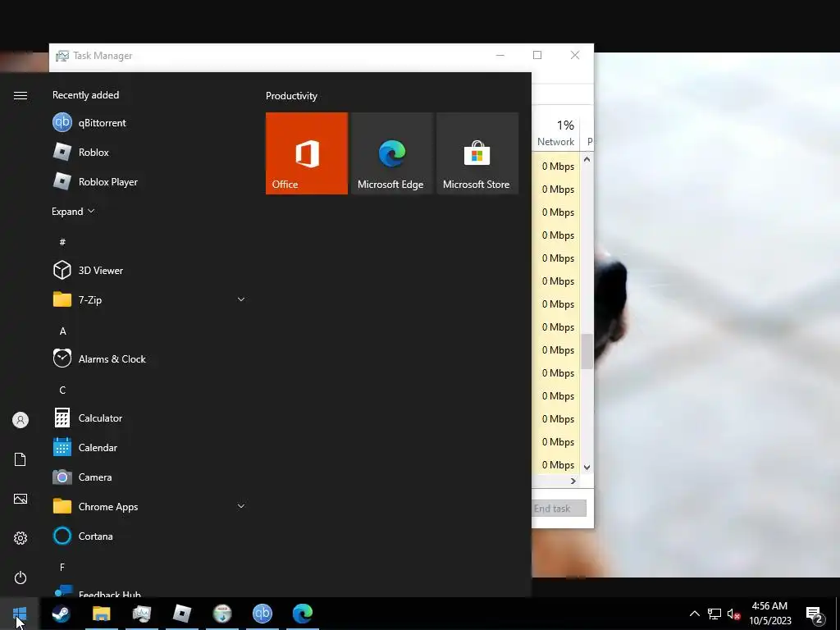Click the muted volume tray icon
This screenshot has width=840, height=630.
(x=733, y=614)
